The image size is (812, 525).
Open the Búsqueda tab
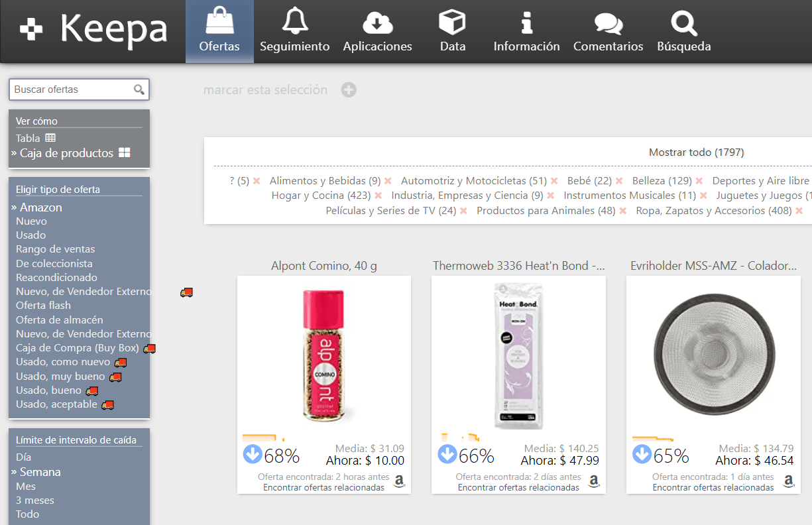683,31
